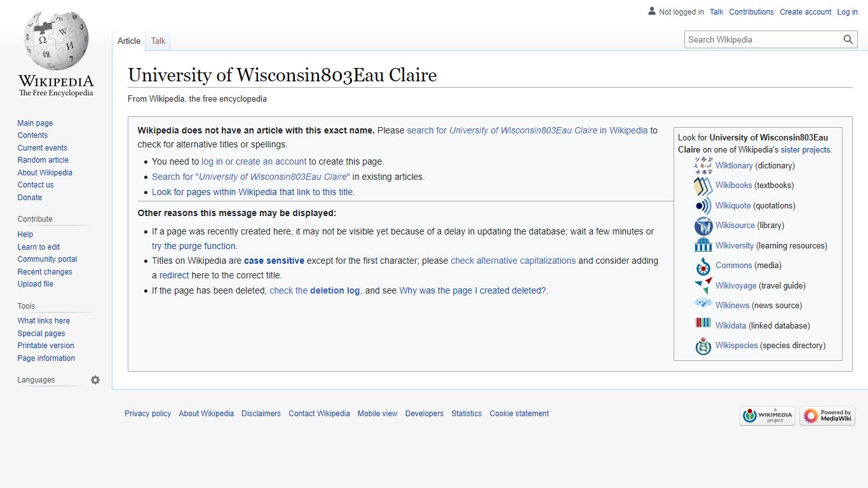Click the Wikiquote logo icon
The width and height of the screenshot is (868, 488).
[703, 206]
